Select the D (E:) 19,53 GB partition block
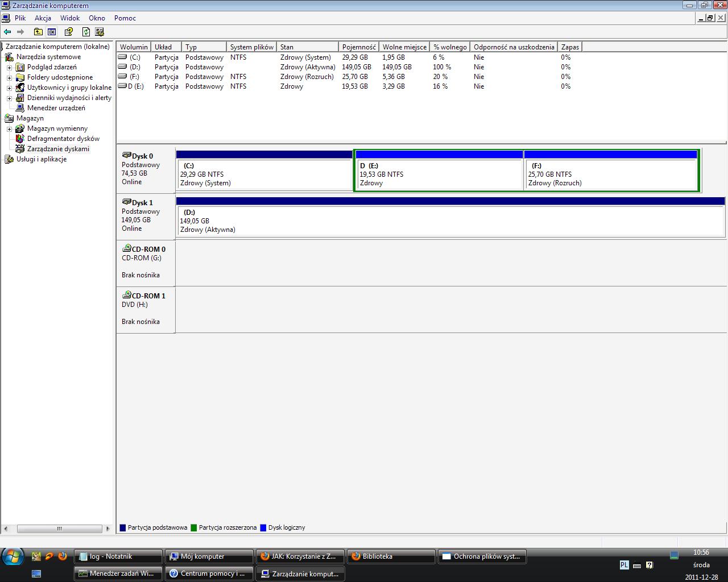728x582 pixels. 439,171
